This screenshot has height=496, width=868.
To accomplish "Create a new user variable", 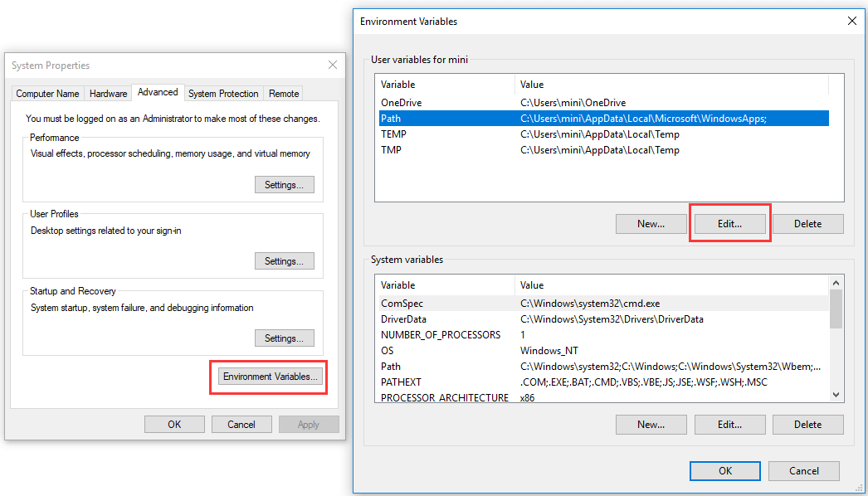I will coord(651,223).
